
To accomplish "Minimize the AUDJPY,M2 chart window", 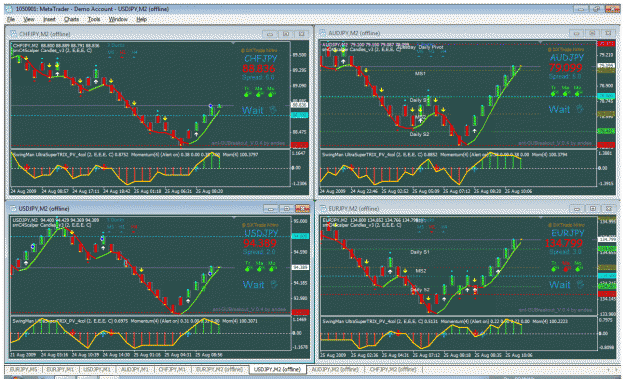I will click(x=576, y=33).
